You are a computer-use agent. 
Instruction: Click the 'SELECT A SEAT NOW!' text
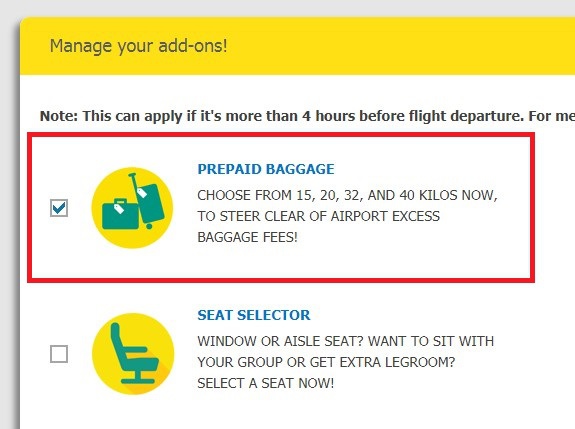[x=265, y=383]
